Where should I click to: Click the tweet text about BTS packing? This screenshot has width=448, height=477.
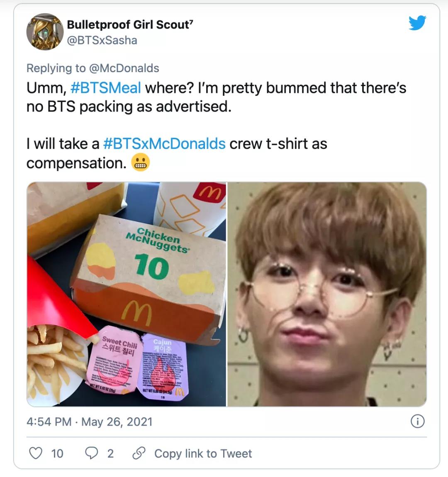point(216,97)
